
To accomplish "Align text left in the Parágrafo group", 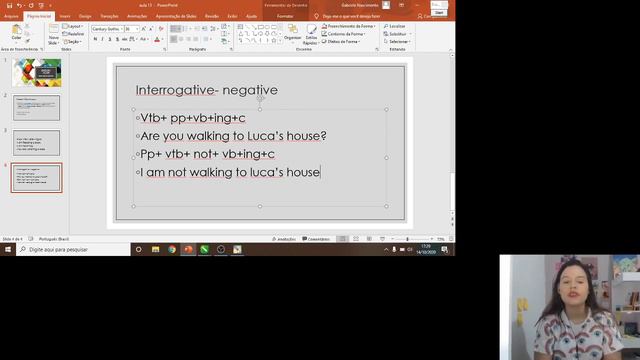I will [x=173, y=39].
